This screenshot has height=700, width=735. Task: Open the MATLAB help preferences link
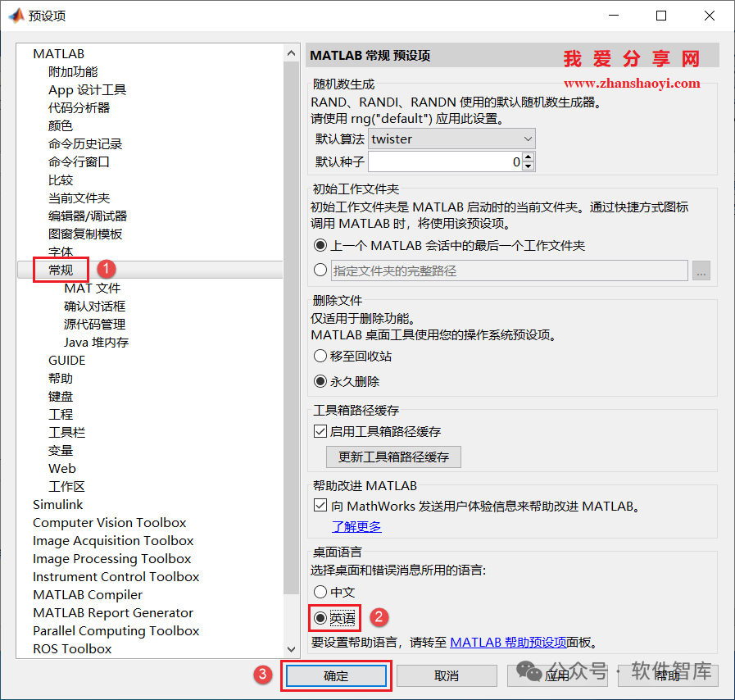pyautogui.click(x=508, y=642)
